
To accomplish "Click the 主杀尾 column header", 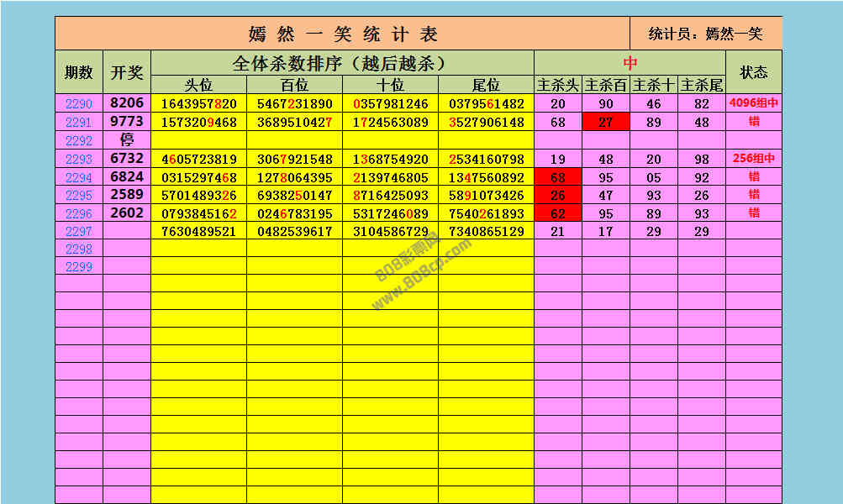I will point(701,85).
